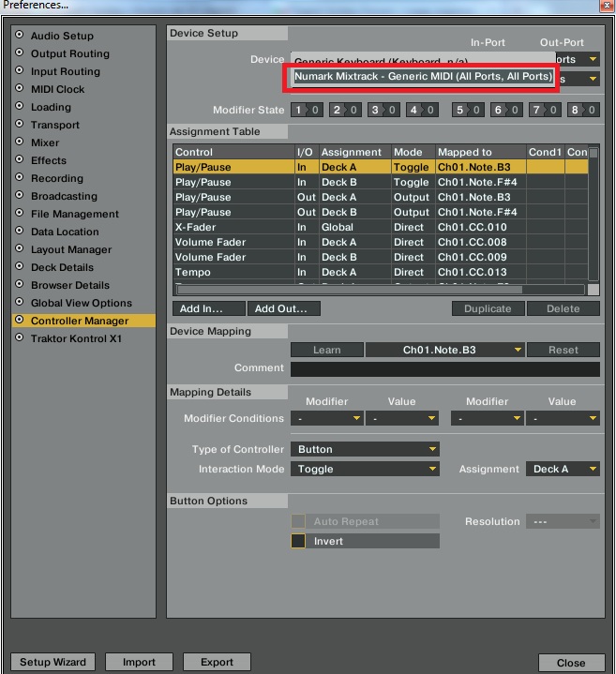This screenshot has width=616, height=674.
Task: Open first Value condition dropdown
Action: 402,418
